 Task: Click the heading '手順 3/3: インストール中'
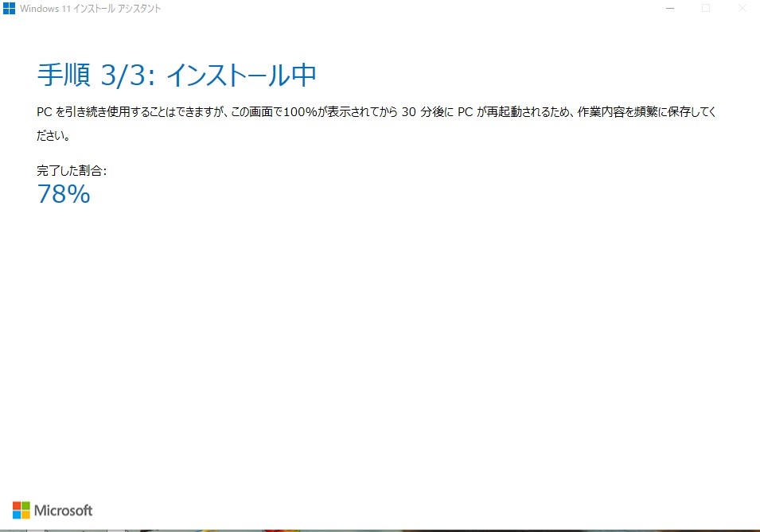(x=177, y=75)
